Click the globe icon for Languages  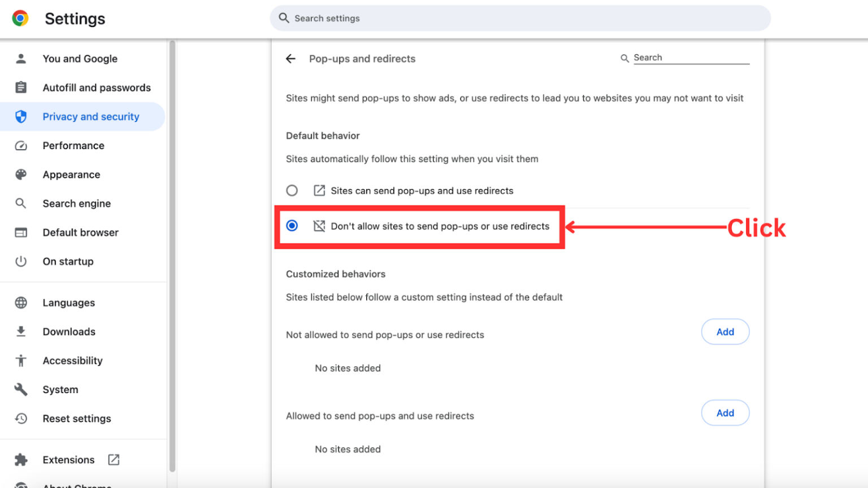tap(21, 303)
